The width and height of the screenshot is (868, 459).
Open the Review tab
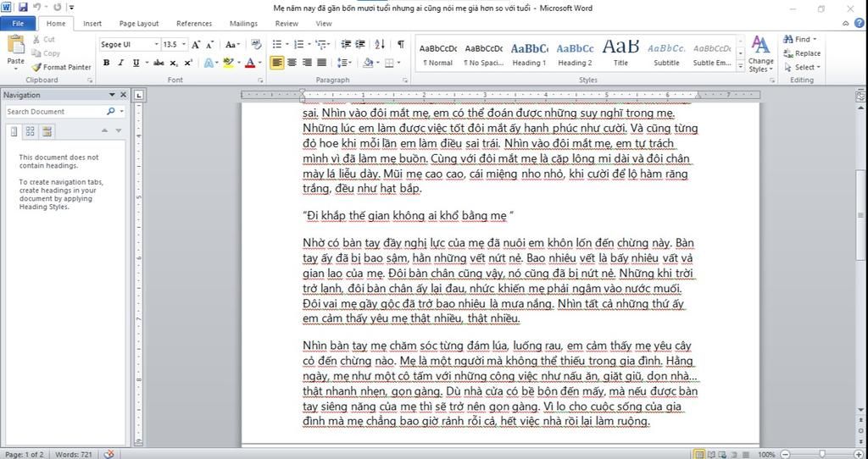tap(287, 24)
